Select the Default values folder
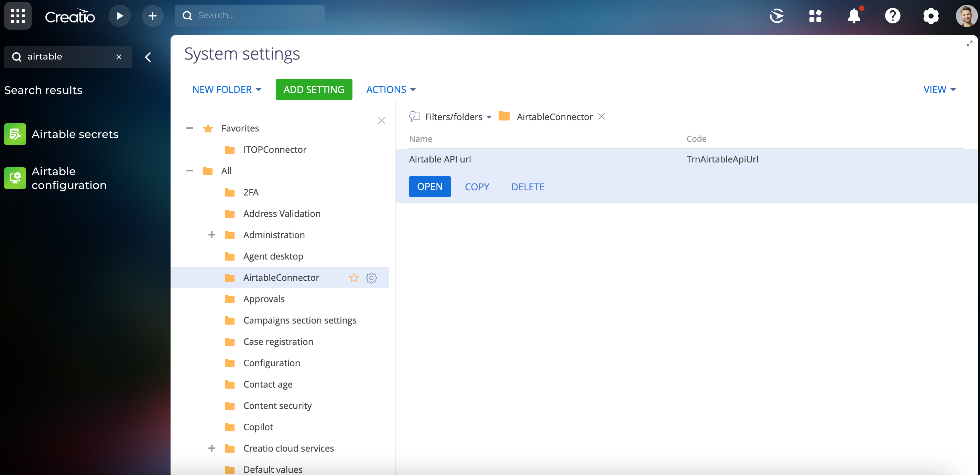Screen dimensions: 980x475 tap(273, 470)
